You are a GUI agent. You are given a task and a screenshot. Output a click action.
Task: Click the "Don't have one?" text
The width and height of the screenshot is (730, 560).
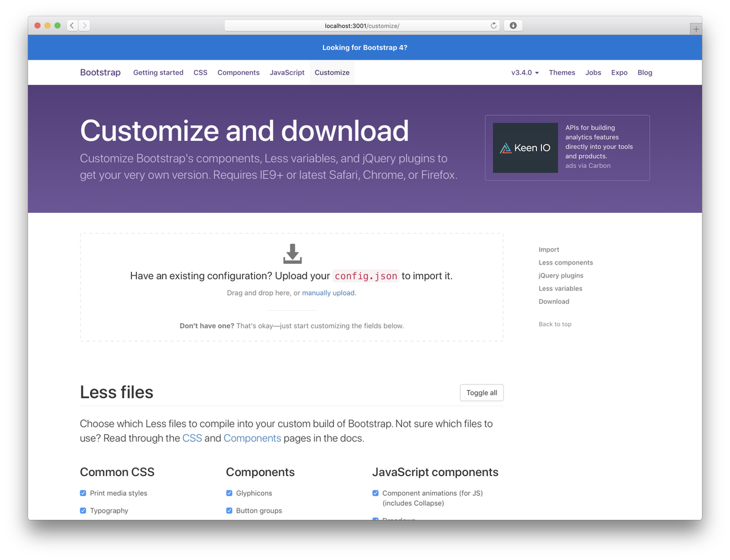pos(207,326)
